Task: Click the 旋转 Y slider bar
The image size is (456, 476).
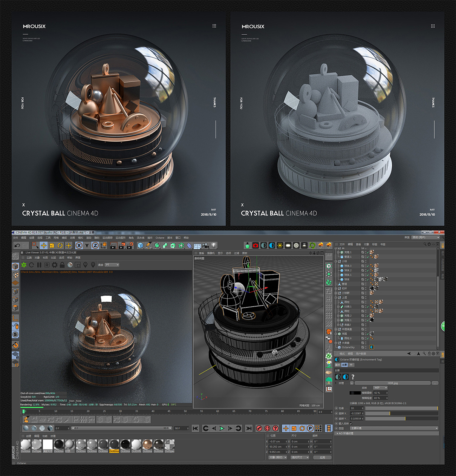Action: click(401, 418)
